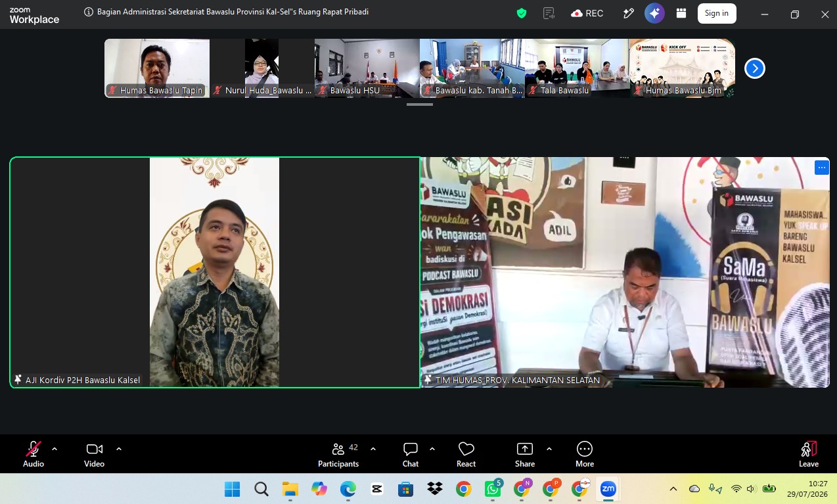Open Microsoft Store from taskbar
This screenshot has height=504, width=837.
click(x=405, y=489)
